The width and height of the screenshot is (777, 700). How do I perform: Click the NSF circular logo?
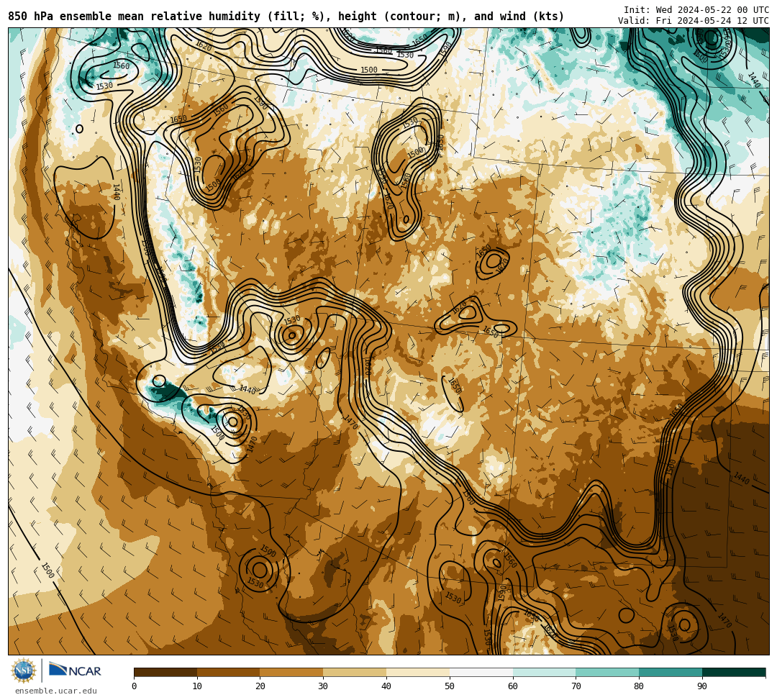click(x=24, y=671)
